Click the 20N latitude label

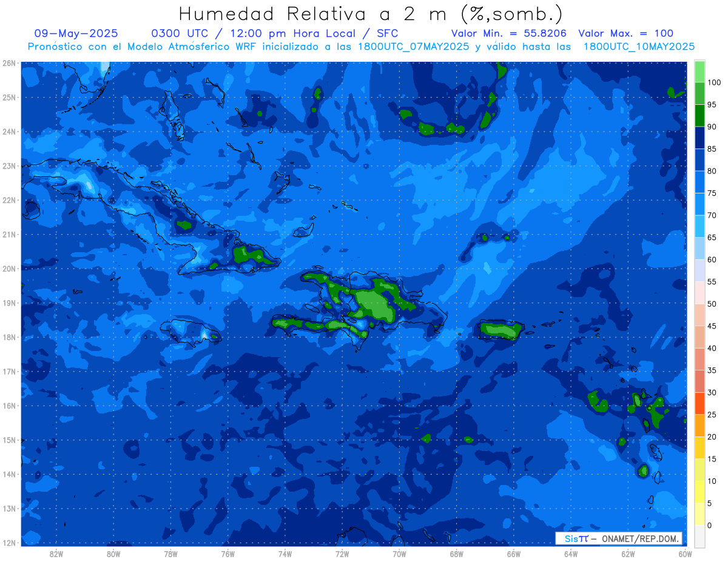tap(9, 269)
